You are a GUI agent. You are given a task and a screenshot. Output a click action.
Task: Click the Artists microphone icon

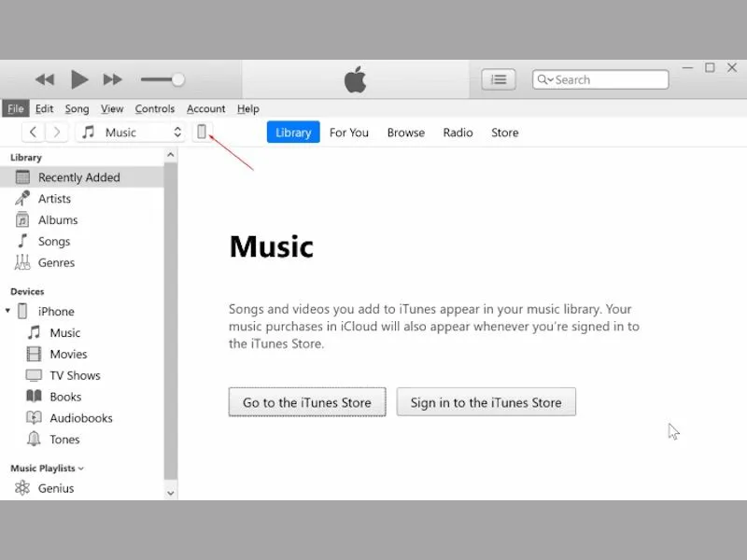coord(22,198)
